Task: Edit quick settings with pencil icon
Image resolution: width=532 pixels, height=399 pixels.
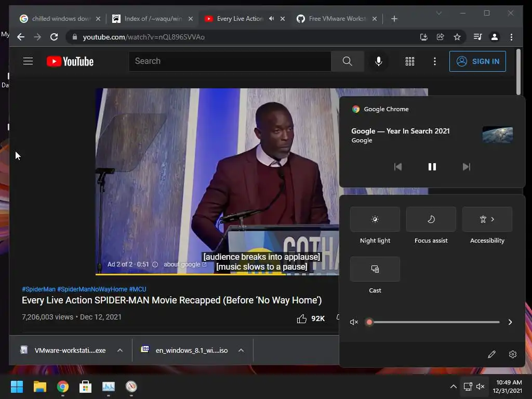Action: [x=491, y=354]
